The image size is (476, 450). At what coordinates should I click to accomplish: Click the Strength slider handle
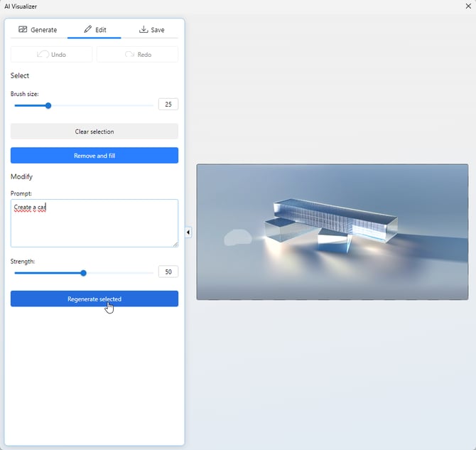tap(83, 273)
